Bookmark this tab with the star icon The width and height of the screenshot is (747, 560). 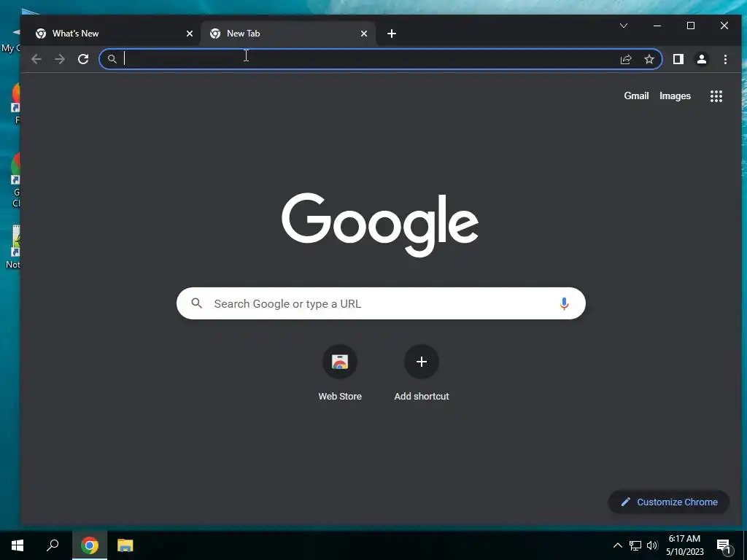point(649,59)
